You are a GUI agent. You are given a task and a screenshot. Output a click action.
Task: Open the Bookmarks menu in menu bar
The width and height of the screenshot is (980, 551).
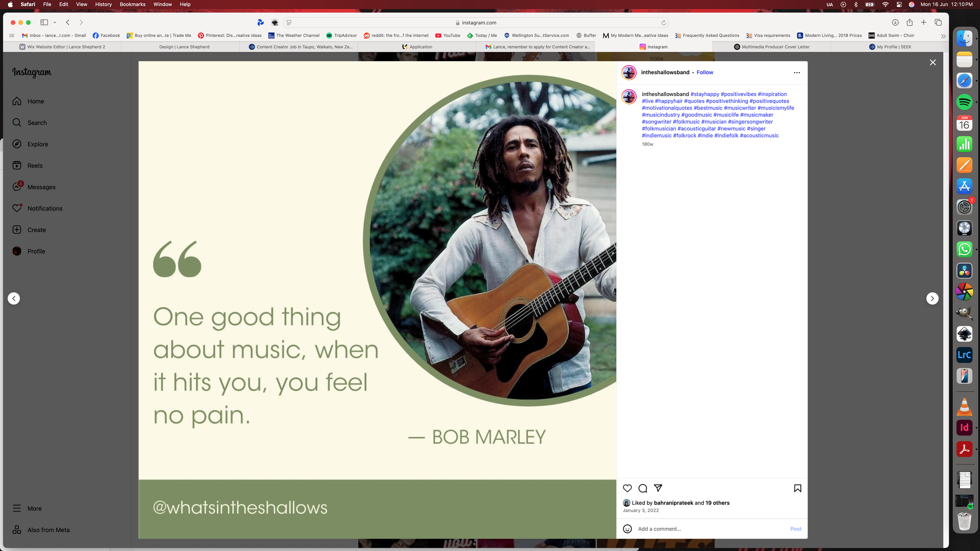132,4
